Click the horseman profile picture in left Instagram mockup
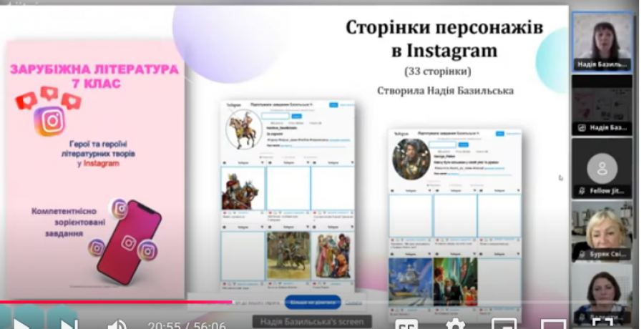Image resolution: width=644 pixels, height=329 pixels. [x=244, y=129]
